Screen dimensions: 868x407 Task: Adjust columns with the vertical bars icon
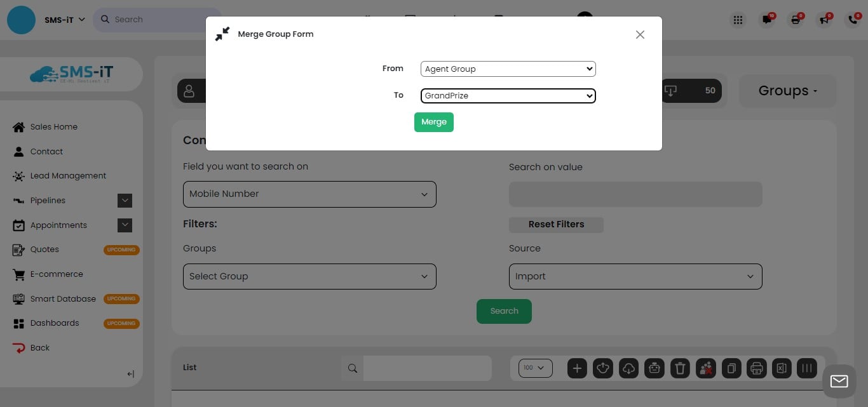point(807,368)
